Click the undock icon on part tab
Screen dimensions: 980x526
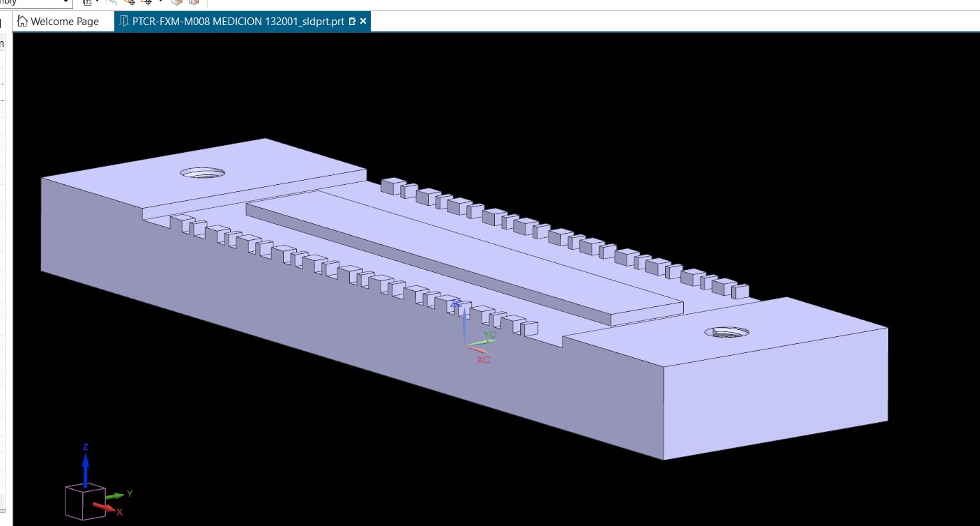352,22
